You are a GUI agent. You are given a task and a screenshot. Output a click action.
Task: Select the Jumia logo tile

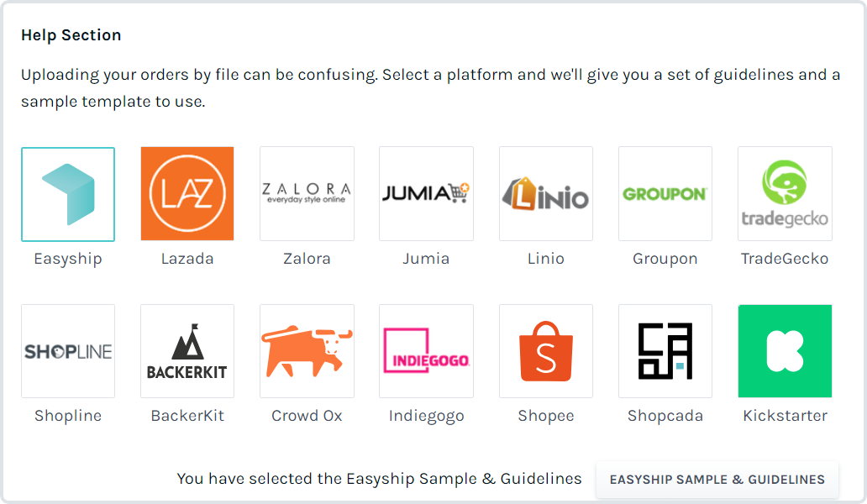(426, 194)
